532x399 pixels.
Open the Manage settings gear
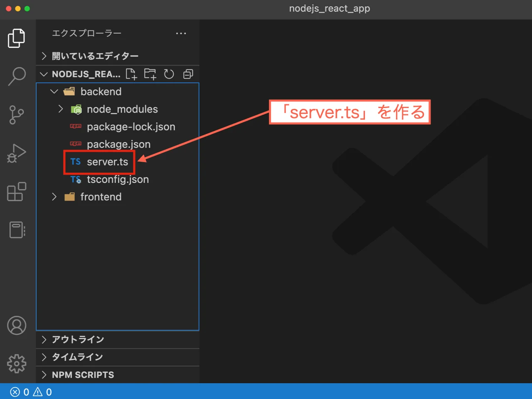click(x=17, y=363)
